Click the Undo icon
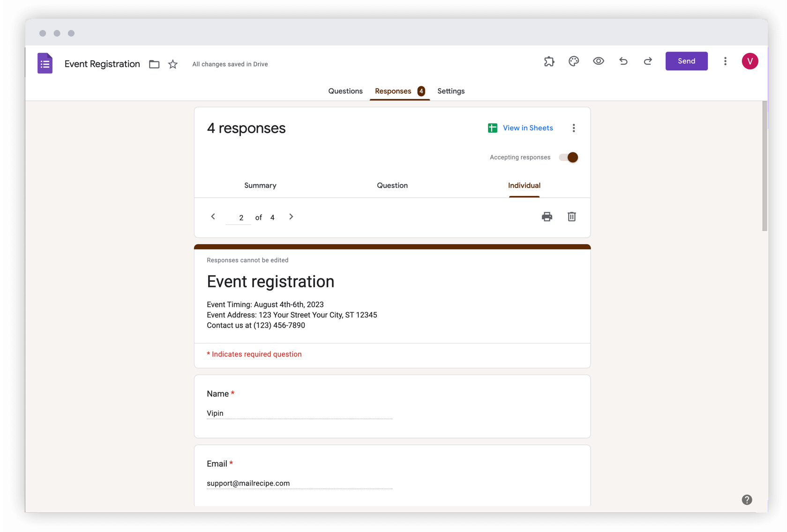This screenshot has height=532, width=787. tap(623, 61)
